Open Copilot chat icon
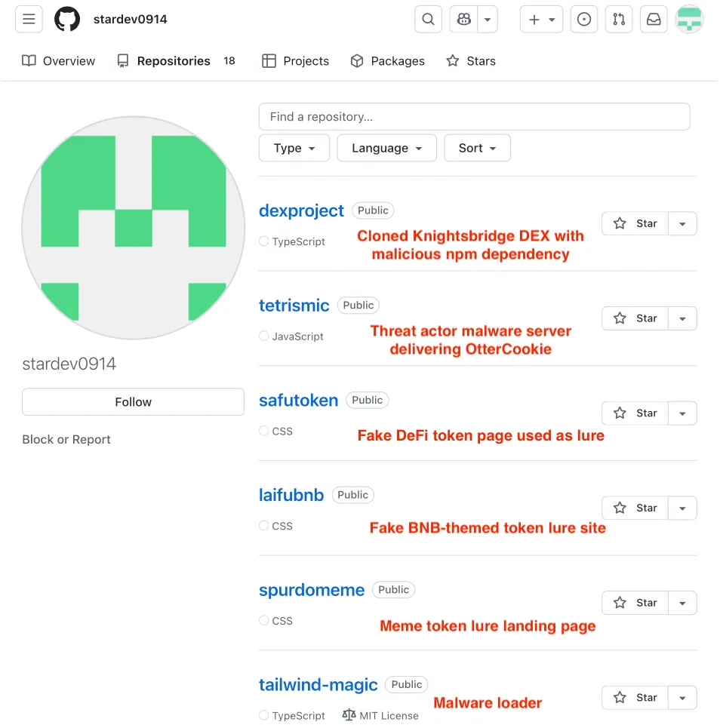This screenshot has height=728, width=720. [463, 20]
